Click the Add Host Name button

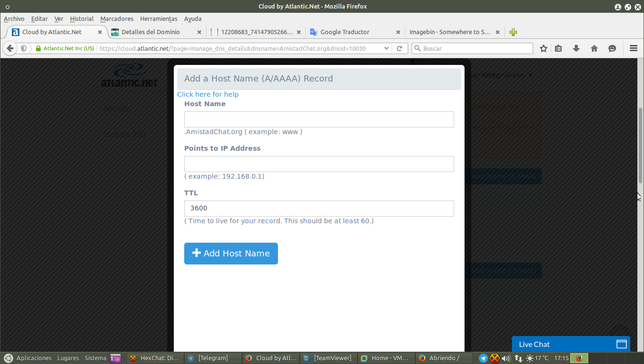231,254
